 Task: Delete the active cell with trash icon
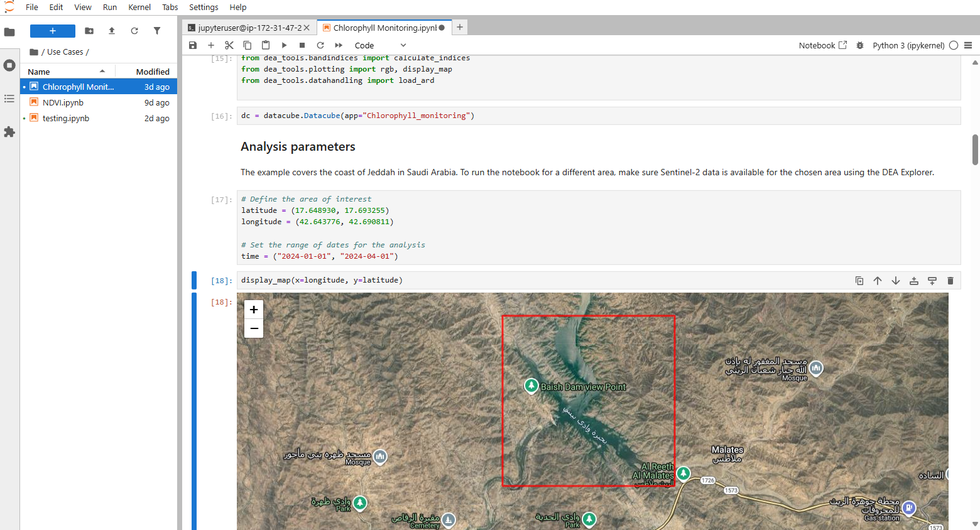pyautogui.click(x=950, y=281)
